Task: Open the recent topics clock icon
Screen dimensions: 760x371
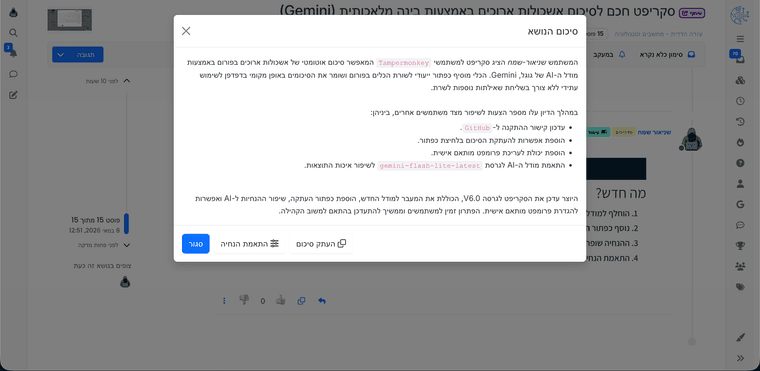Action: click(x=740, y=101)
